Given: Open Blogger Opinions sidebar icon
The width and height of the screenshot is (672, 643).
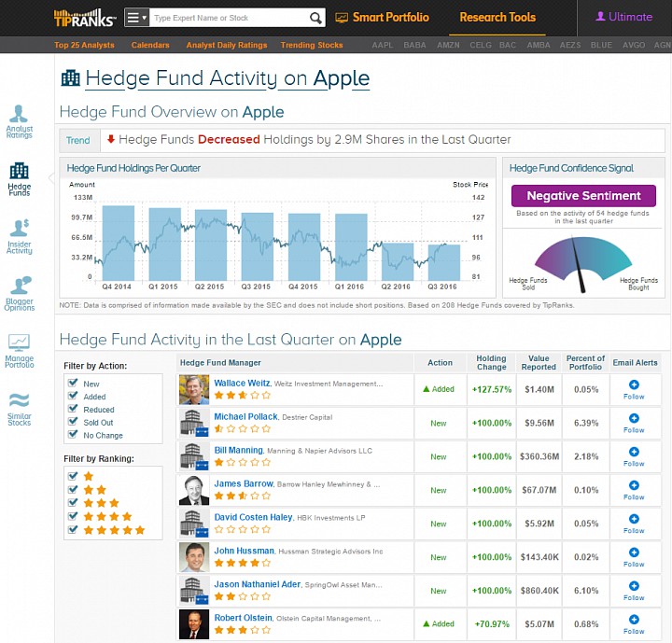Looking at the screenshot, I should (x=19, y=294).
